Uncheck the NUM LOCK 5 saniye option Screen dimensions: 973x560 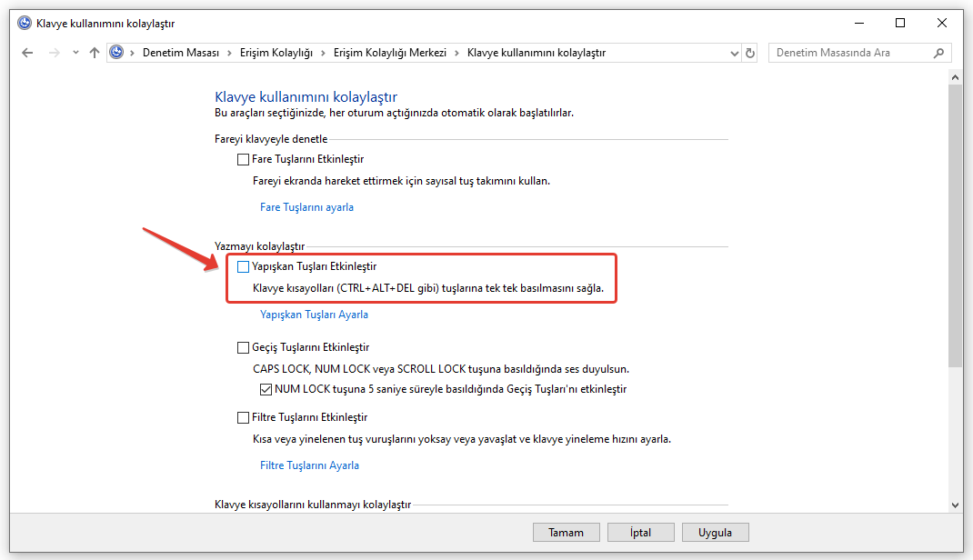pos(266,389)
